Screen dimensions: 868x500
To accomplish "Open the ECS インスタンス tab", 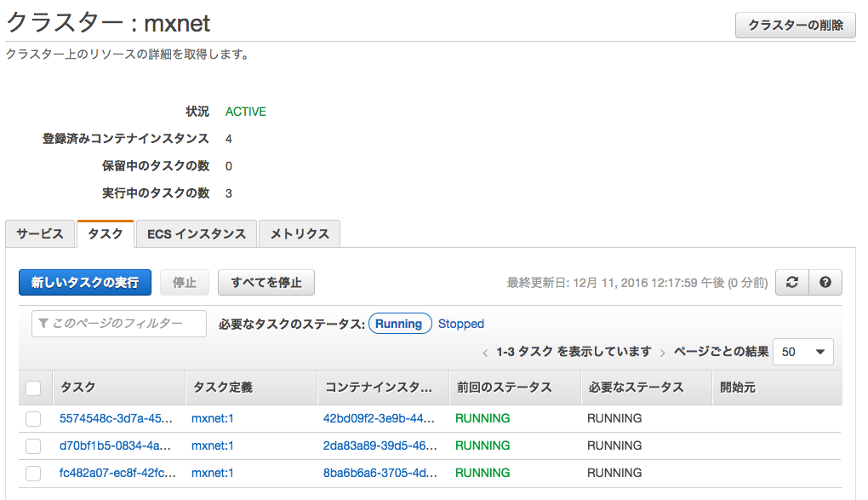I will 196,233.
